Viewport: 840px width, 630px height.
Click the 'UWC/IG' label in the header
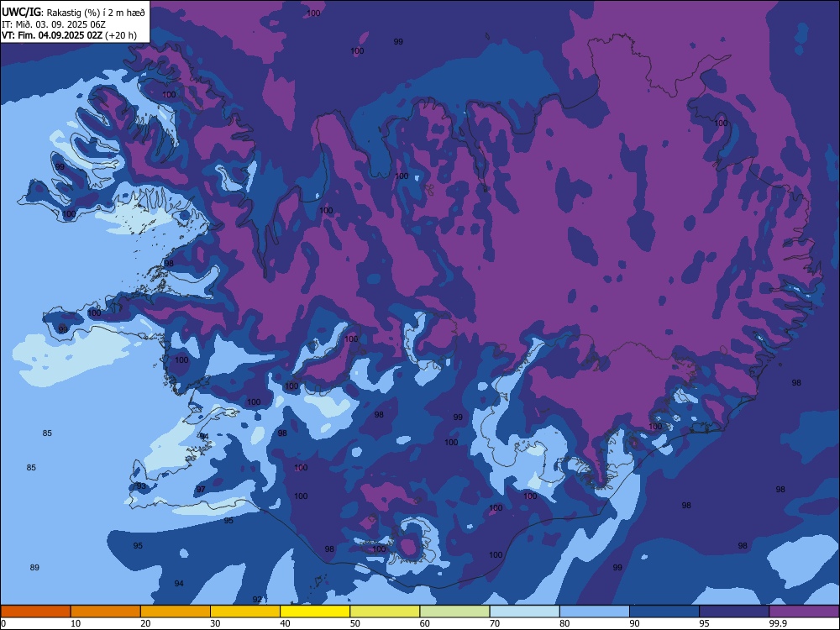click(21, 13)
